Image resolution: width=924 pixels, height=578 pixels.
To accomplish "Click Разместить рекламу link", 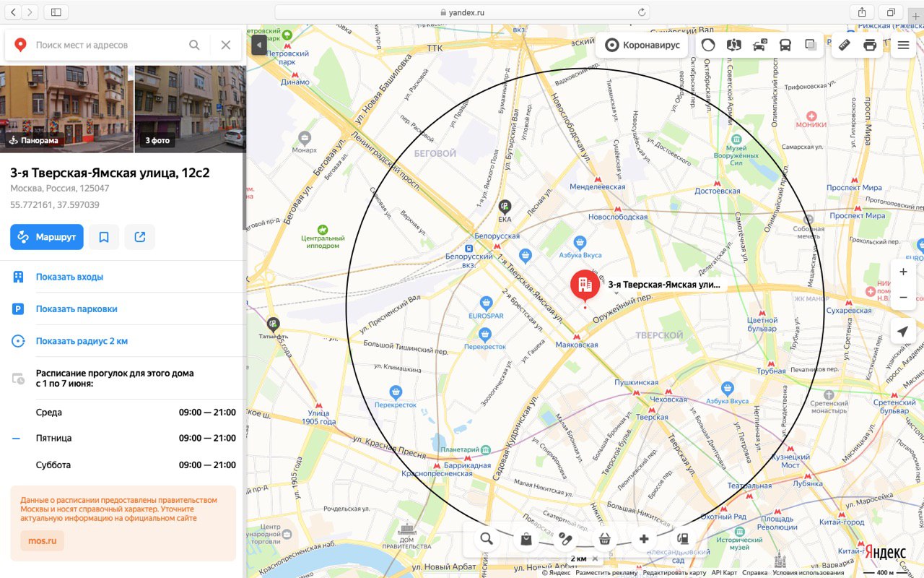I will [x=606, y=573].
